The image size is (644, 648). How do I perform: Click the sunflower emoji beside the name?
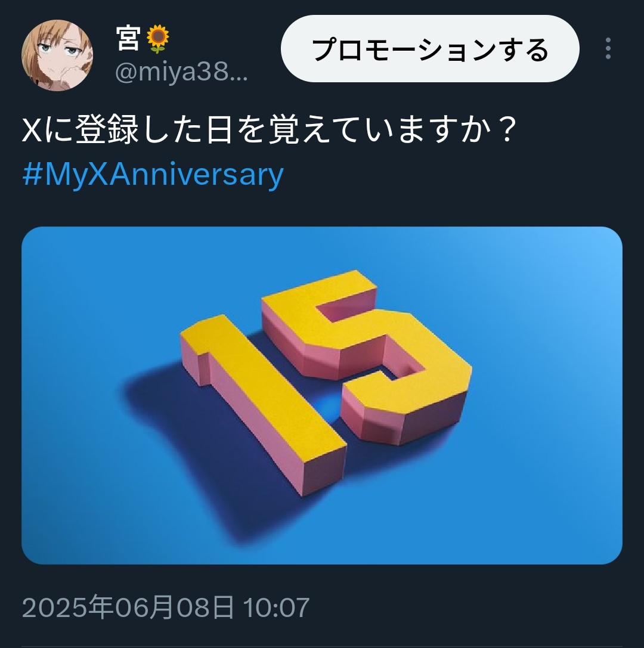pyautogui.click(x=158, y=39)
